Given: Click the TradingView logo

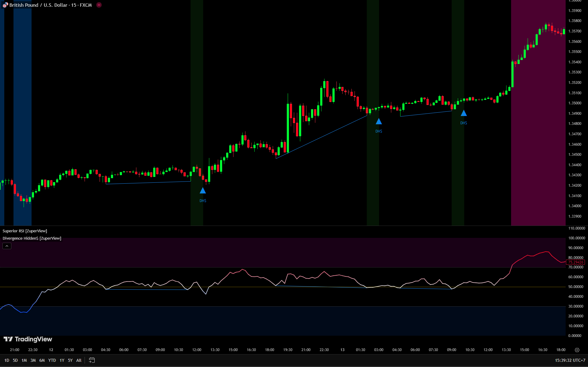Looking at the screenshot, I should click(28, 339).
